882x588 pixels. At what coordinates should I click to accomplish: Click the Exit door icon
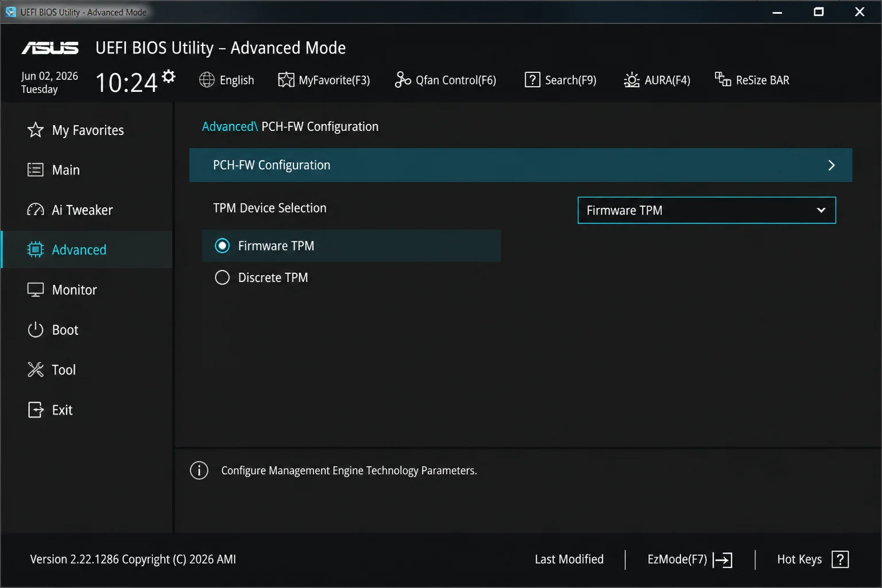36,410
